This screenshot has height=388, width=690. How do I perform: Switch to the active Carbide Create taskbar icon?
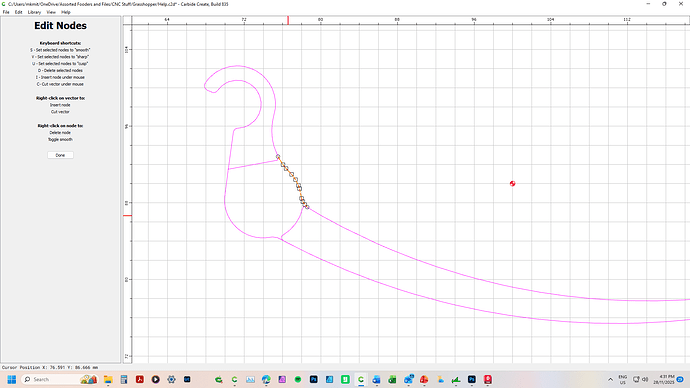pos(361,379)
